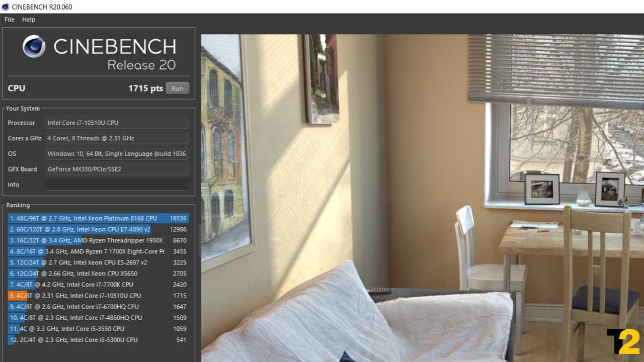The image size is (644, 362).
Task: Select the Processor field Intel Core i7-10510U
Action: point(117,123)
